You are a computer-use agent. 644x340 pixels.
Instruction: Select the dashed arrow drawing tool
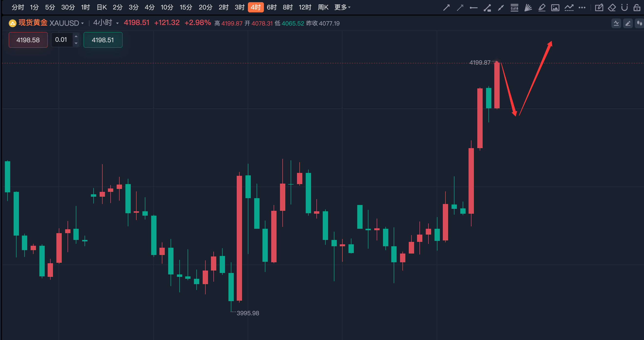(x=460, y=8)
